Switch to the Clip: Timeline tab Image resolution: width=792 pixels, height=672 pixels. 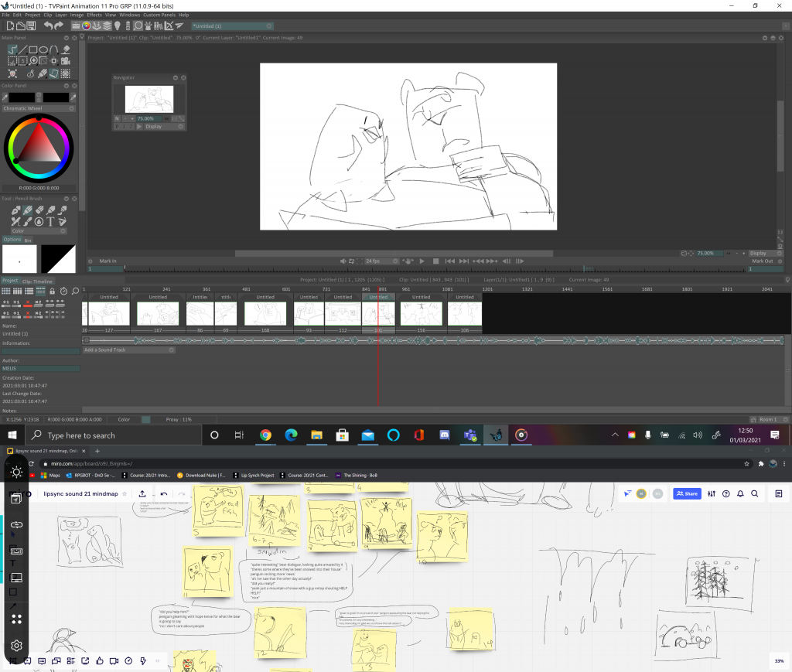37,281
